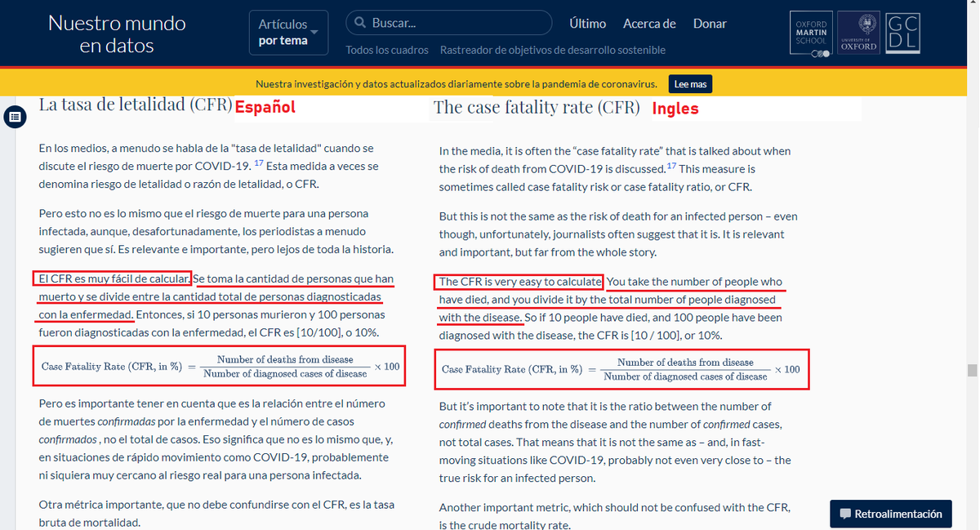Click heading 'The case fatality rate (CFR)'
980x530 pixels.
537,107
